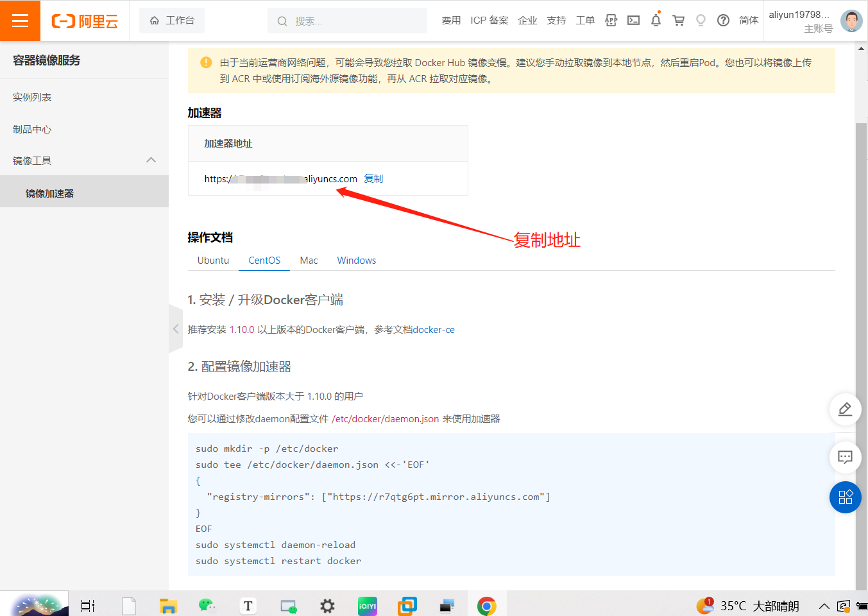The height and width of the screenshot is (616, 868).
Task: Open the chat support floating button
Action: click(x=845, y=458)
